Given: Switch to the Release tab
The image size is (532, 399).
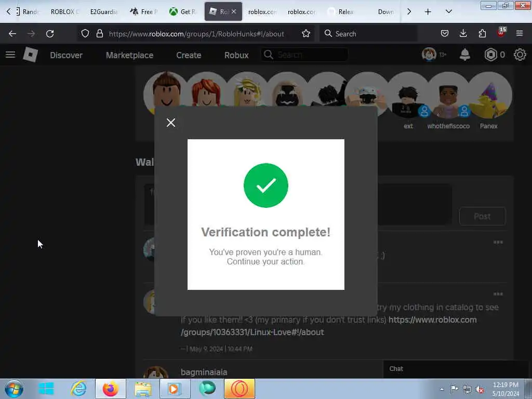Looking at the screenshot, I should [341, 12].
